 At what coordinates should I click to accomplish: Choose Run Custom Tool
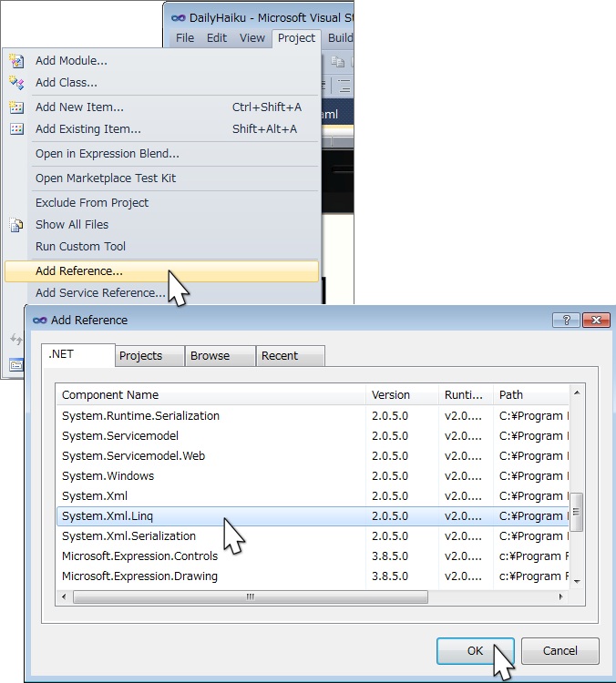coord(161,247)
